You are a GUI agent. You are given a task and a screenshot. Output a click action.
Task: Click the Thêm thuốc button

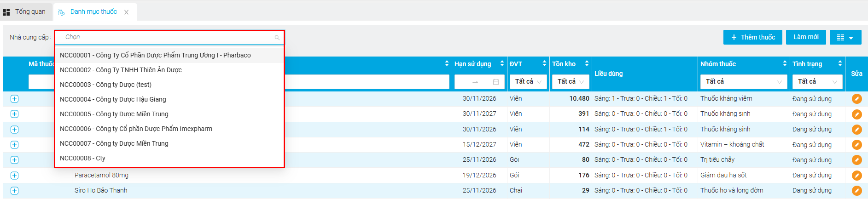tap(752, 37)
